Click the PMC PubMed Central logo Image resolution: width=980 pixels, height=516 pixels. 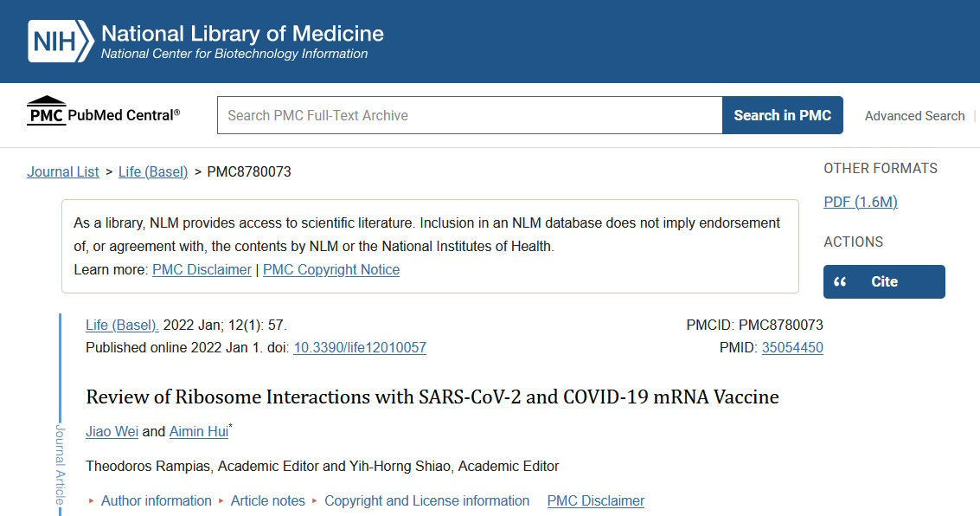[103, 112]
